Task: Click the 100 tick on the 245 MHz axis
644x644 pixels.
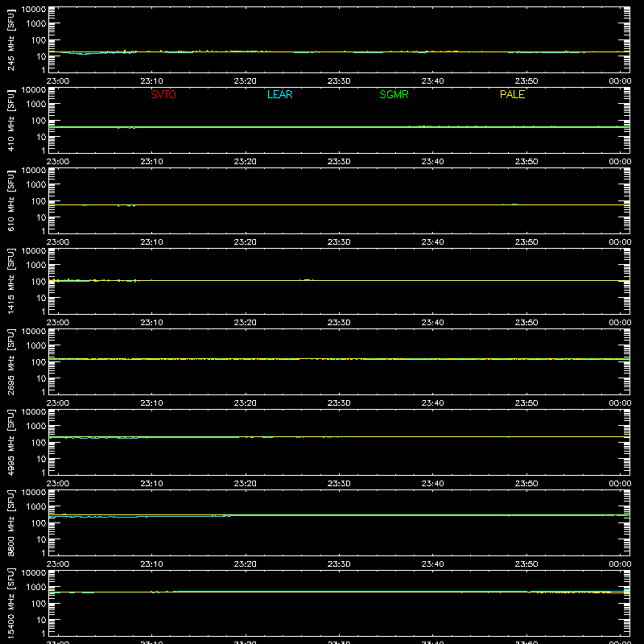Action: click(39, 40)
